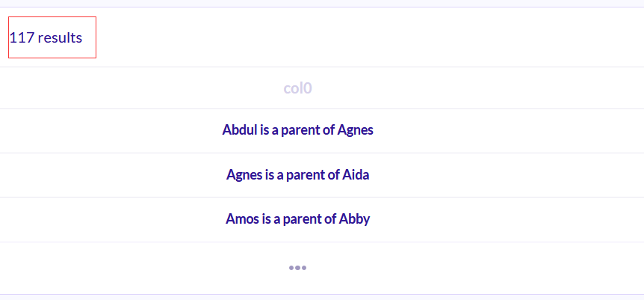Click the number 117 in results label
644x300 pixels.
22,38
